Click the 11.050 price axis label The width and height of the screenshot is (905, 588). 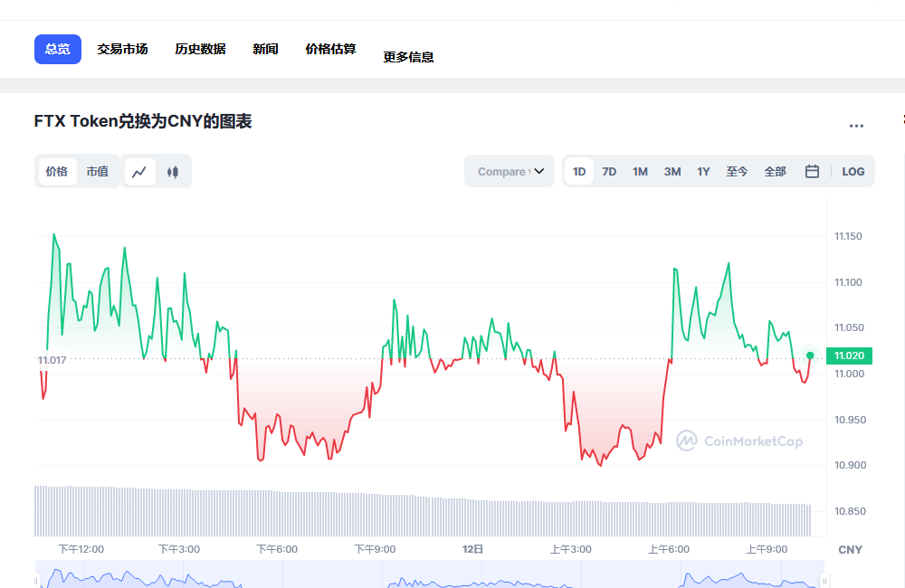pyautogui.click(x=850, y=327)
